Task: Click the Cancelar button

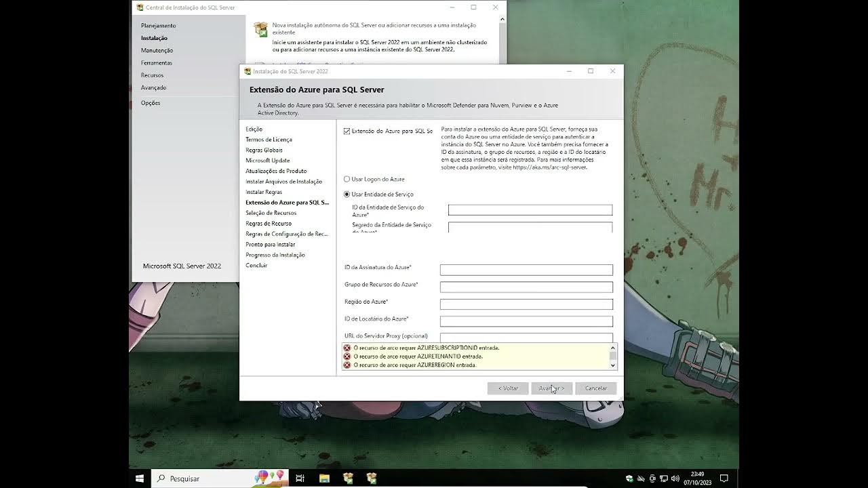Action: pyautogui.click(x=596, y=388)
